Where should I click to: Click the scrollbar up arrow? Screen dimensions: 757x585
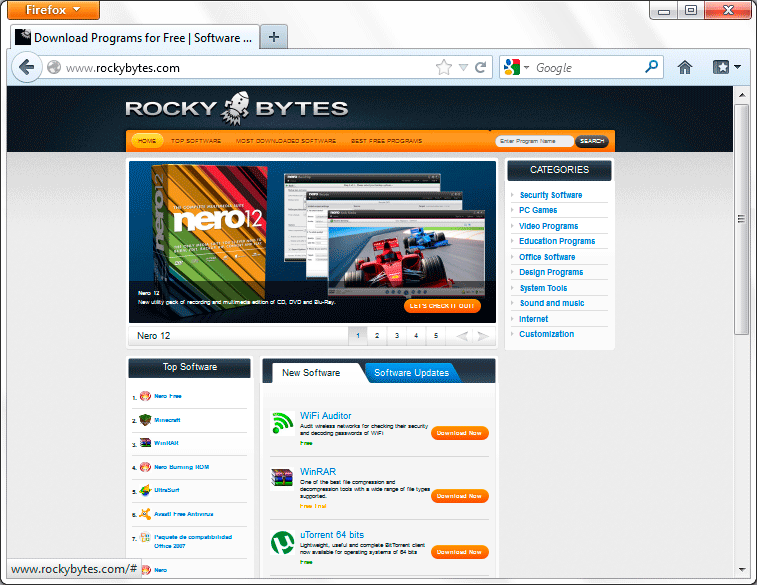[742, 95]
